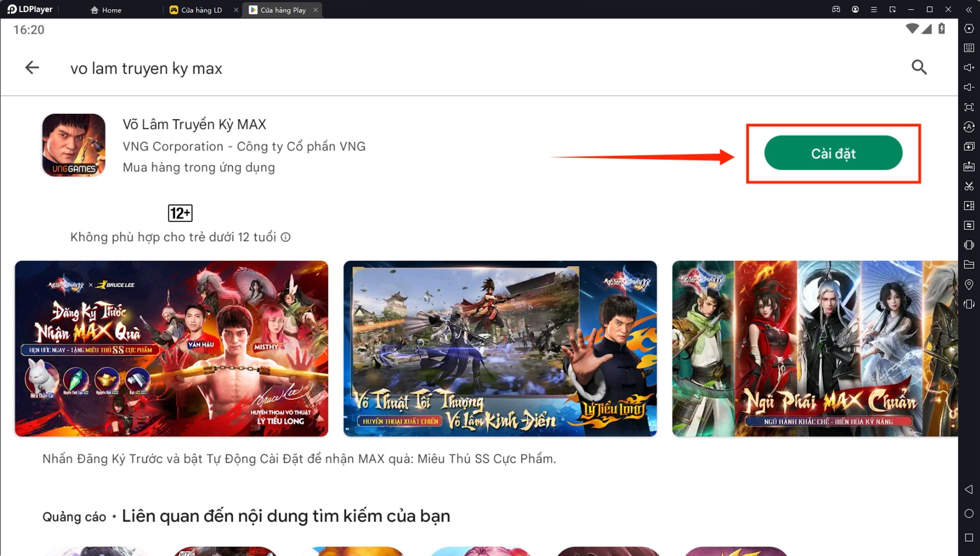The height and width of the screenshot is (556, 980).
Task: Click VNG Corporation developer name
Action: 244,146
